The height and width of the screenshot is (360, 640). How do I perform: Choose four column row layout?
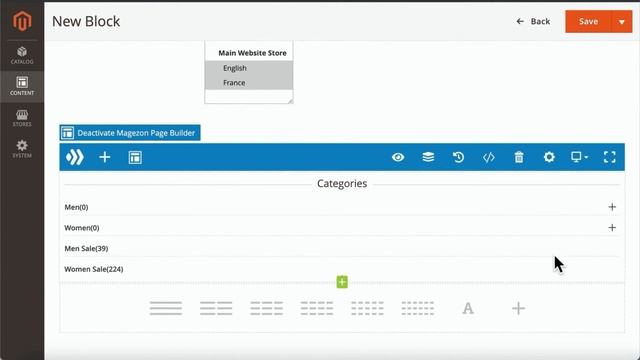tap(317, 308)
